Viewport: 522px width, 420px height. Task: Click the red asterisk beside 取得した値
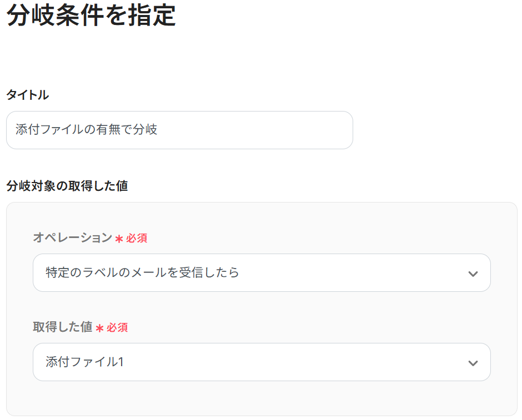click(99, 328)
